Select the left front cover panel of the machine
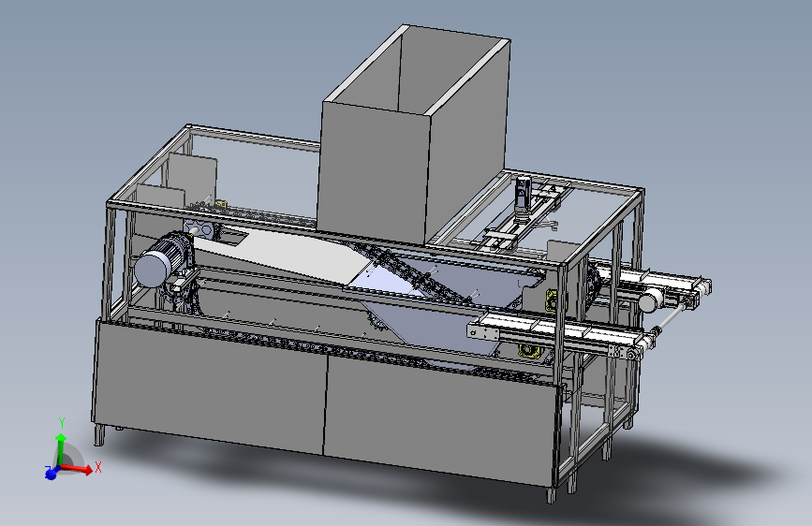The width and height of the screenshot is (812, 526). pyautogui.click(x=210, y=387)
